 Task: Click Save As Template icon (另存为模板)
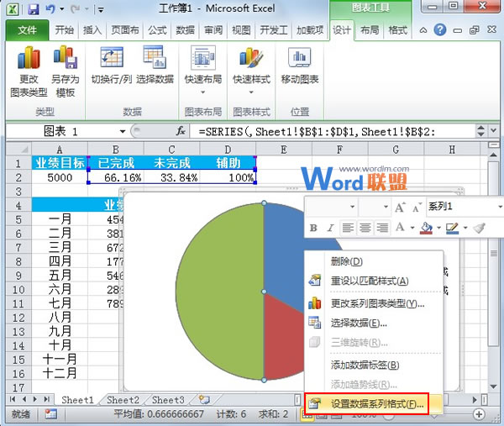[66, 71]
